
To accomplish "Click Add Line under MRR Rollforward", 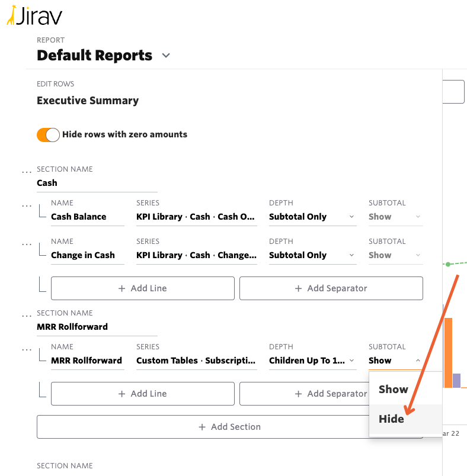I will pos(142,394).
